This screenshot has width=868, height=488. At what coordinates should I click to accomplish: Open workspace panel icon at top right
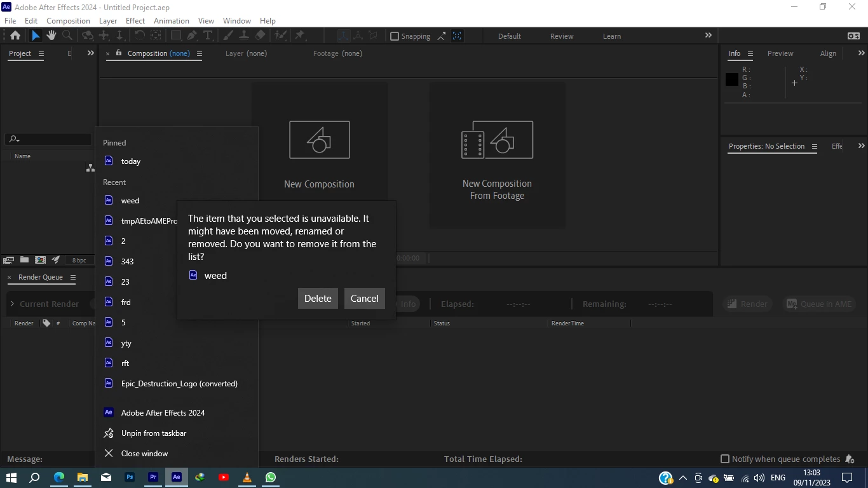[x=854, y=36]
